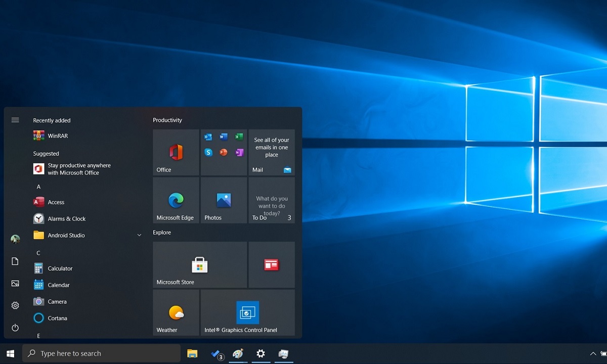
Task: Click the Power icon in Start menu
Action: coord(15,328)
